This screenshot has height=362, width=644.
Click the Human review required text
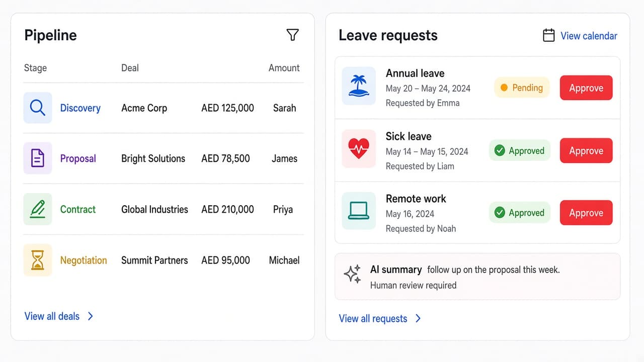click(x=414, y=286)
